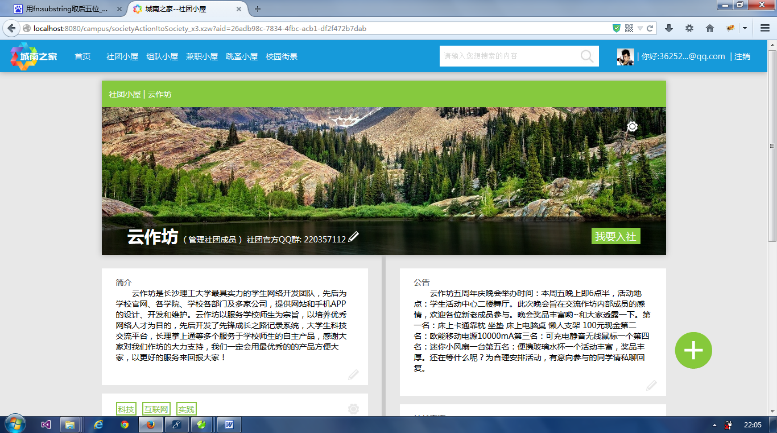The image size is (777, 433).
Task: Click the green plus floating button
Action: [x=694, y=350]
